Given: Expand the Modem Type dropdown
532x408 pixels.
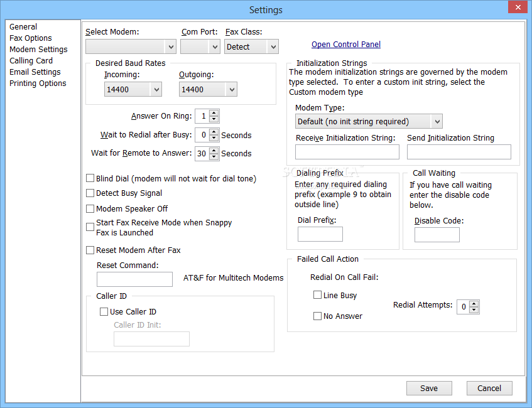Looking at the screenshot, I should 369,121.
